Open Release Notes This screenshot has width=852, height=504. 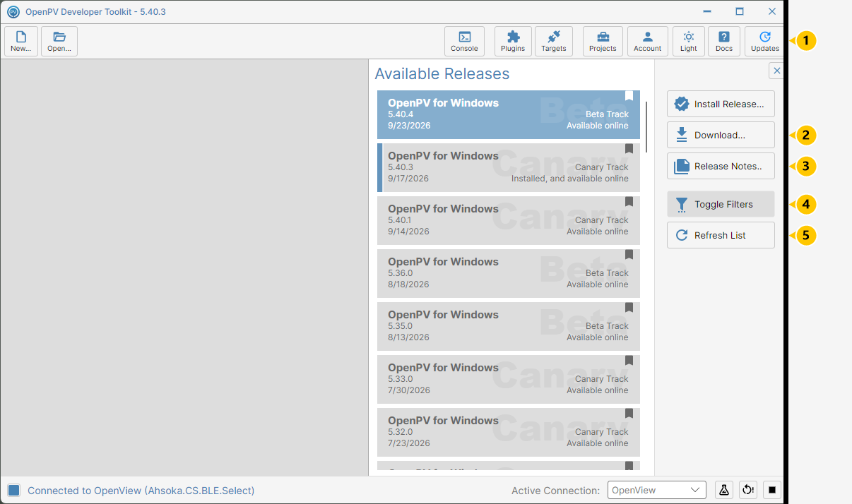721,166
